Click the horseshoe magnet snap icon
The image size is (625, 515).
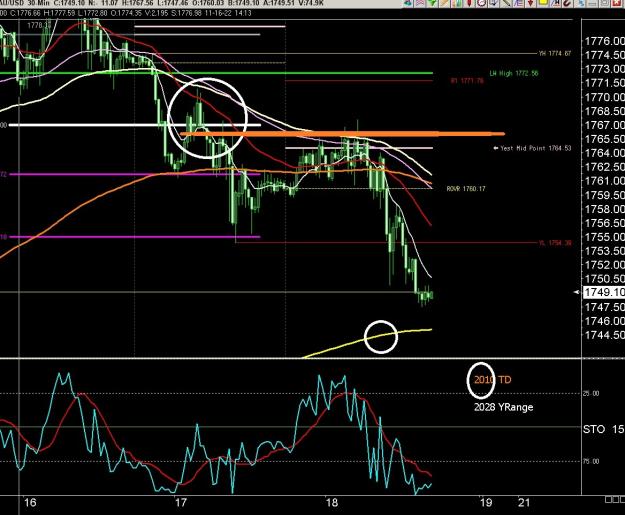(568, 2)
